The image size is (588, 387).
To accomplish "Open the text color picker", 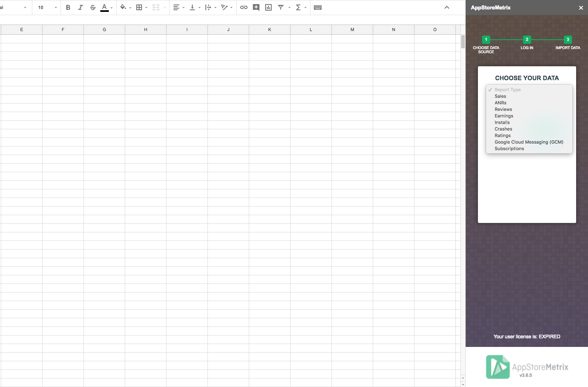I will [106, 7].
